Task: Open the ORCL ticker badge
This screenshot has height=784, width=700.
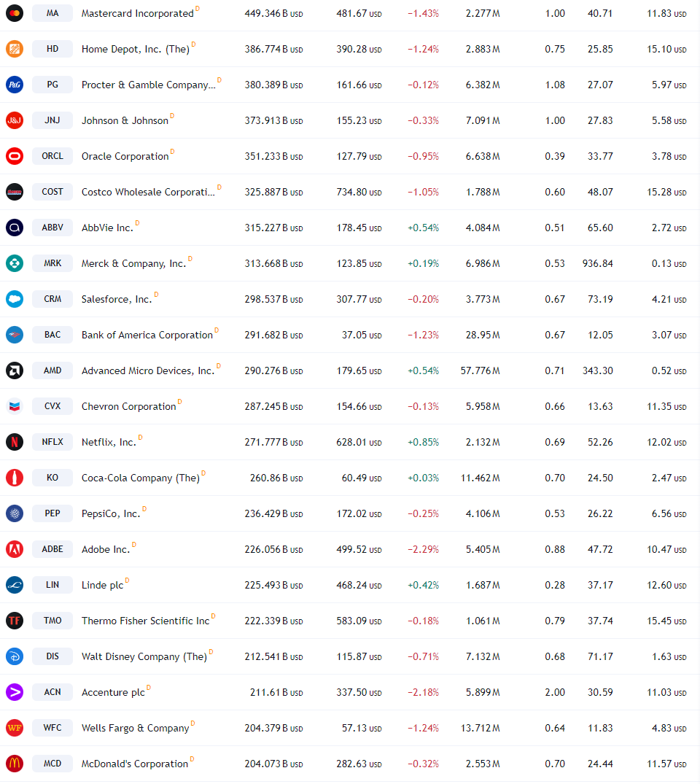Action: [x=52, y=156]
